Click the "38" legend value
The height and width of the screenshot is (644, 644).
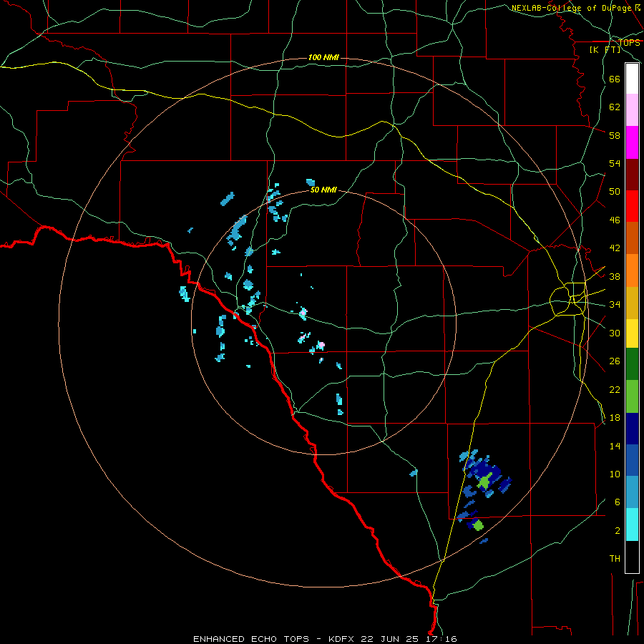click(615, 276)
